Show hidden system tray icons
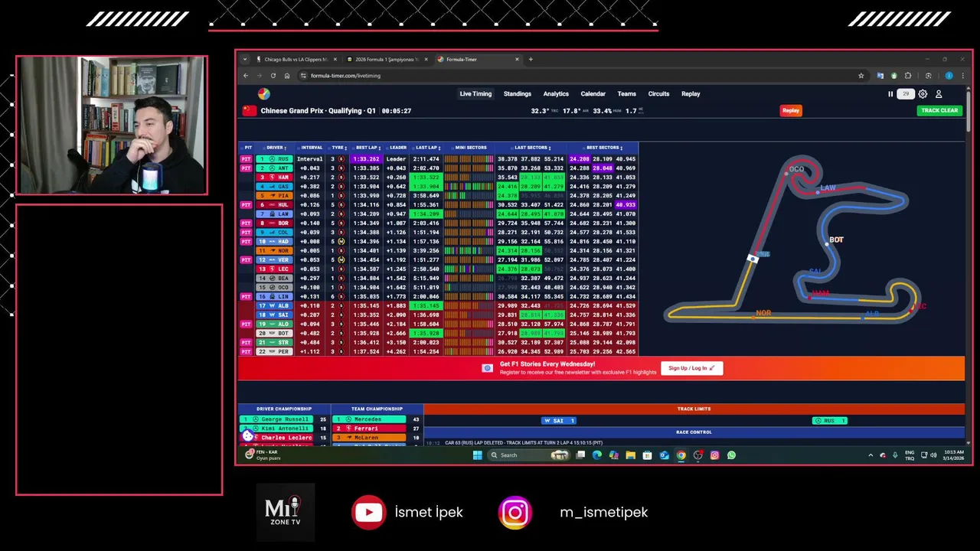Viewport: 980px width, 551px height. pyautogui.click(x=871, y=455)
